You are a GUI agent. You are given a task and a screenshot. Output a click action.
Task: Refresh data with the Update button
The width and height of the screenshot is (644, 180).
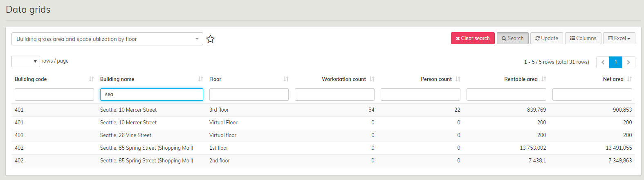point(547,38)
